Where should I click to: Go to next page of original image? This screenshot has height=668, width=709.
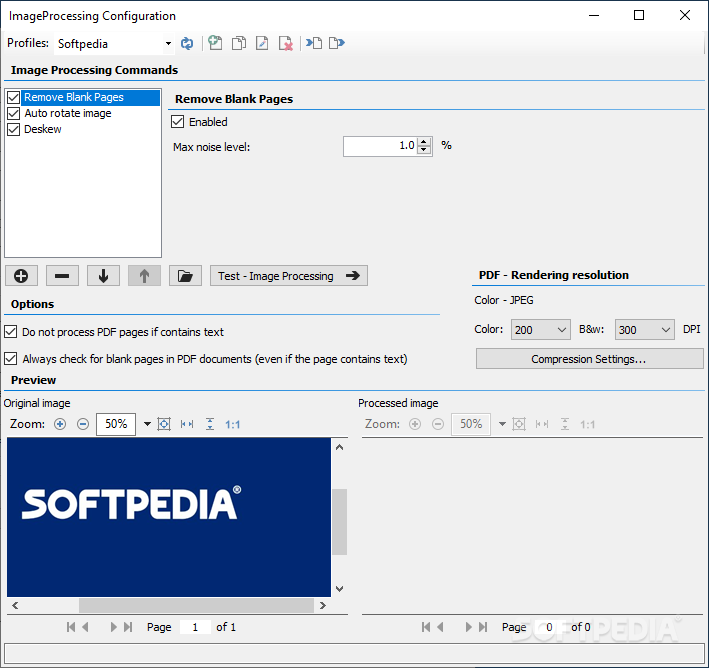click(x=113, y=627)
